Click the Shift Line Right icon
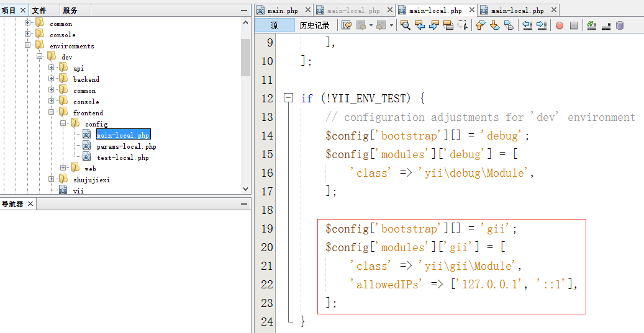This screenshot has width=644, height=333. [542, 25]
